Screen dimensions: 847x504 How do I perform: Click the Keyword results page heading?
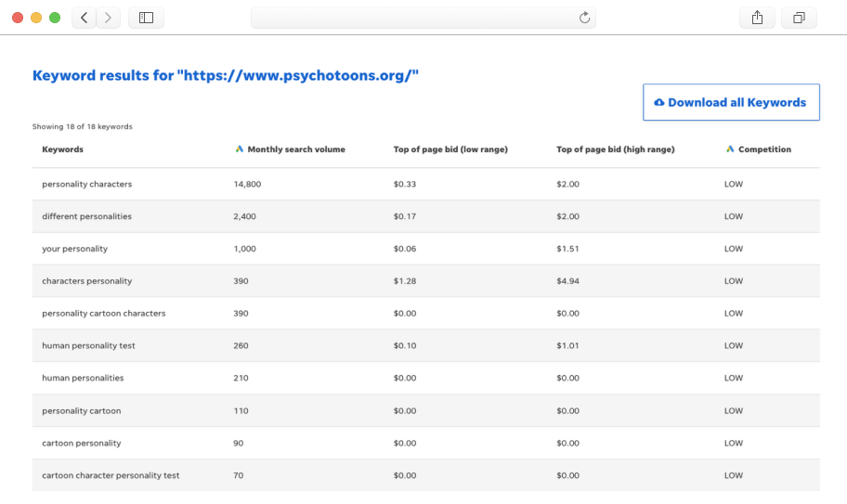[226, 75]
